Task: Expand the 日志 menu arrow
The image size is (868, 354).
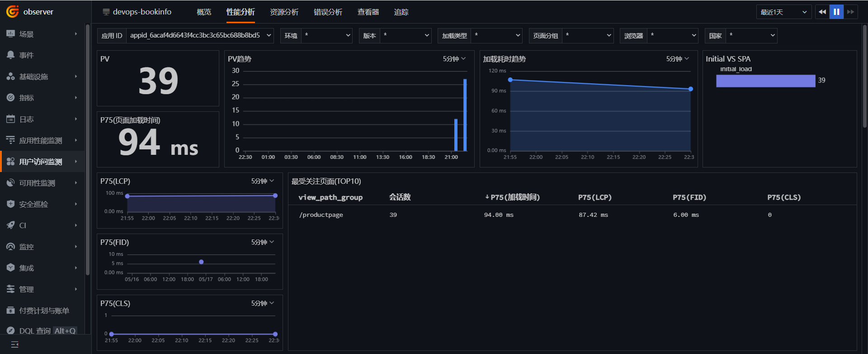Action: tap(76, 119)
